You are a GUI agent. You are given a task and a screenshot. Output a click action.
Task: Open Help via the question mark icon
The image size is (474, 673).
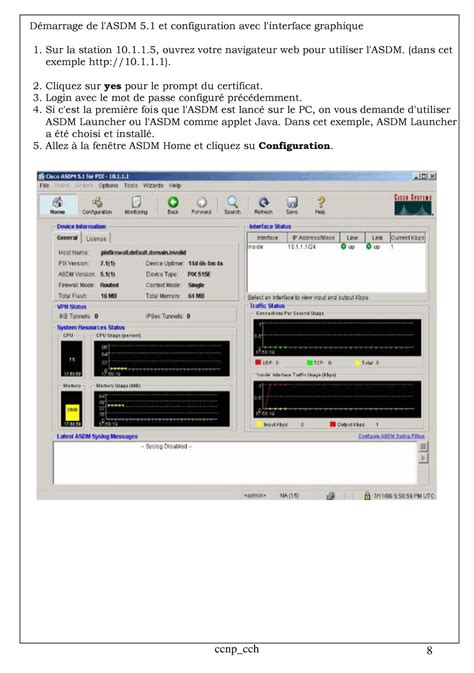(x=320, y=205)
